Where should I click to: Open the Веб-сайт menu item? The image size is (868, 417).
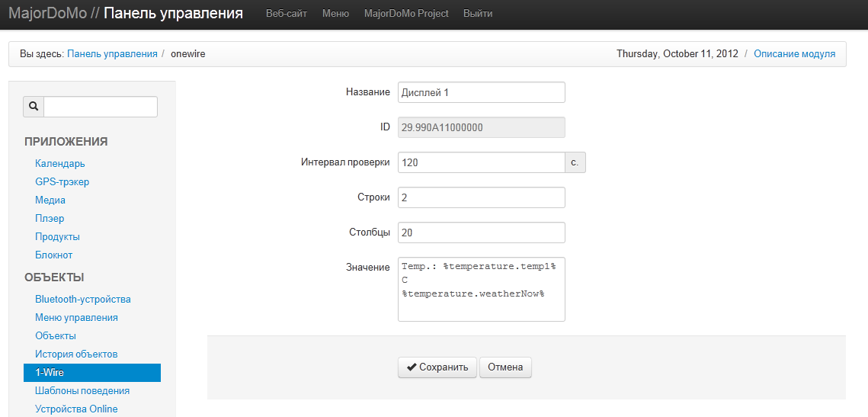(x=287, y=14)
